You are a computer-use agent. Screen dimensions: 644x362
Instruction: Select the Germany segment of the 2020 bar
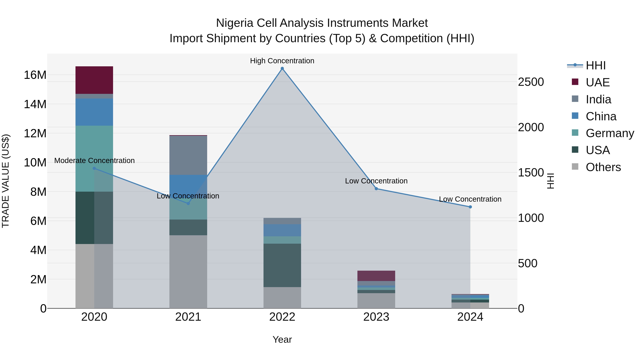pyautogui.click(x=94, y=159)
